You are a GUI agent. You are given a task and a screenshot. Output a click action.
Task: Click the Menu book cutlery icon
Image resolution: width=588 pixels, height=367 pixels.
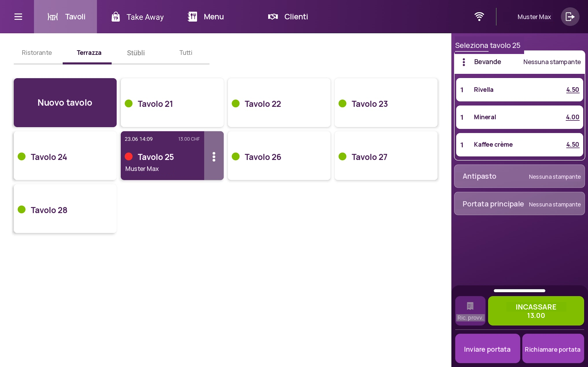click(x=192, y=17)
